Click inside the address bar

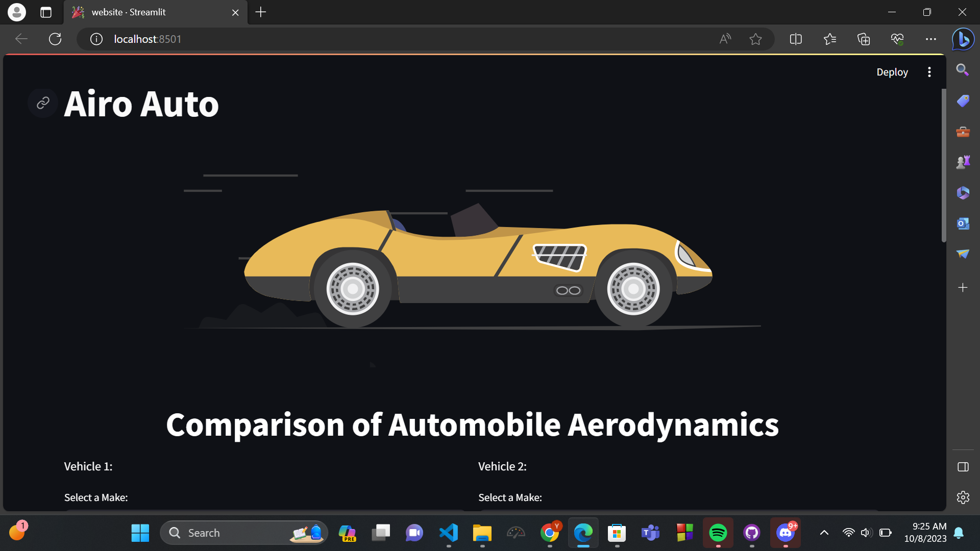click(x=306, y=39)
